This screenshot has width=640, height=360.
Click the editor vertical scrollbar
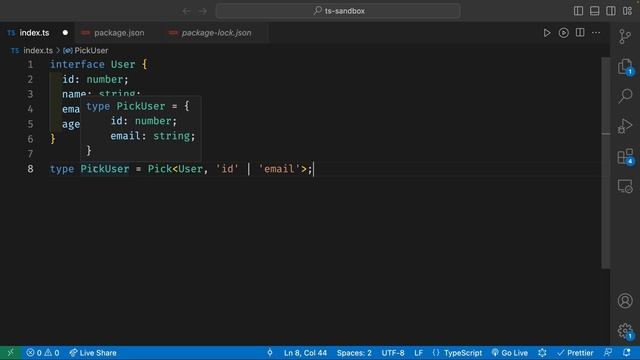click(606, 163)
